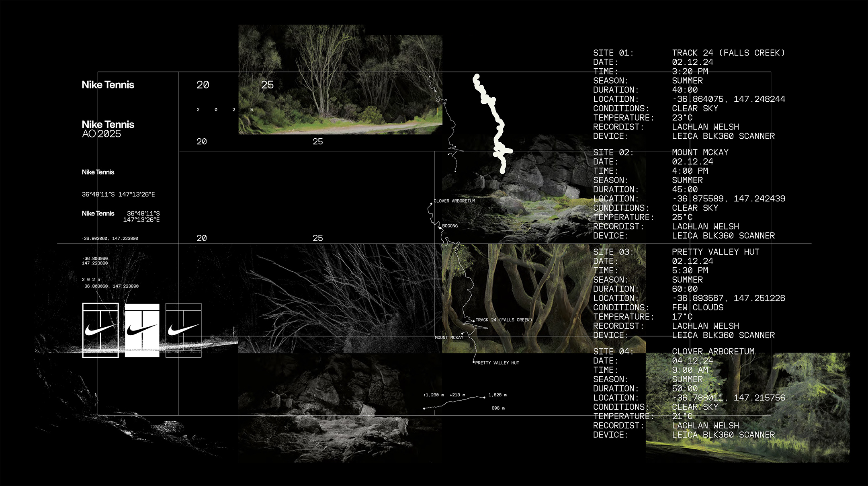This screenshot has height=486, width=868.
Task: Click the solid white Nike court logo
Action: pyautogui.click(x=142, y=330)
